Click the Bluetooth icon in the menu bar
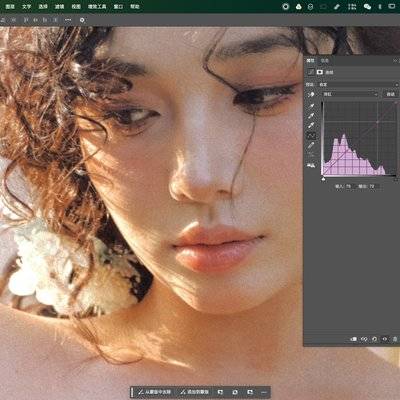 (380, 6)
